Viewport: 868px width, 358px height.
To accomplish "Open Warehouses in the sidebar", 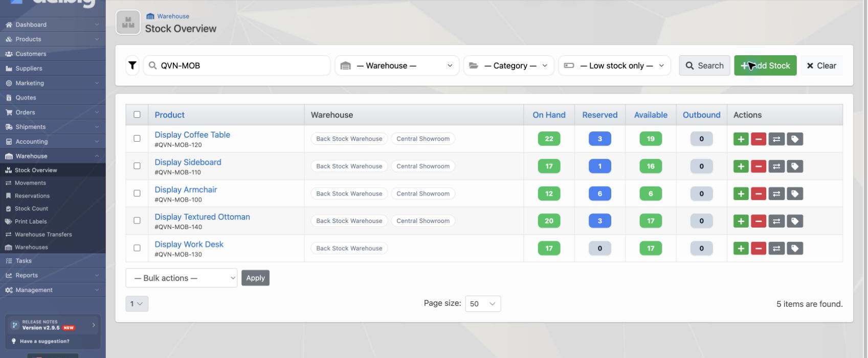I will (x=31, y=247).
